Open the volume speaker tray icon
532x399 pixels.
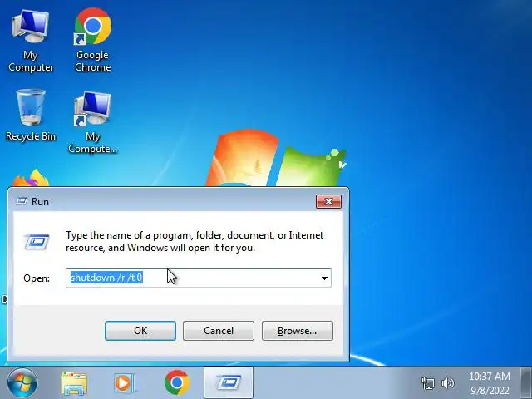447,383
